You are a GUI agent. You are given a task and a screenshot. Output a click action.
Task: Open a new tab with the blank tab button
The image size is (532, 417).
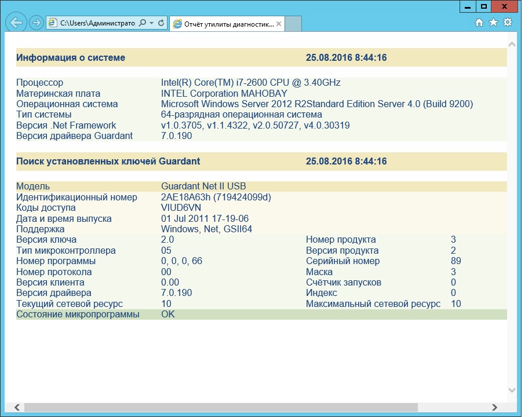point(294,24)
